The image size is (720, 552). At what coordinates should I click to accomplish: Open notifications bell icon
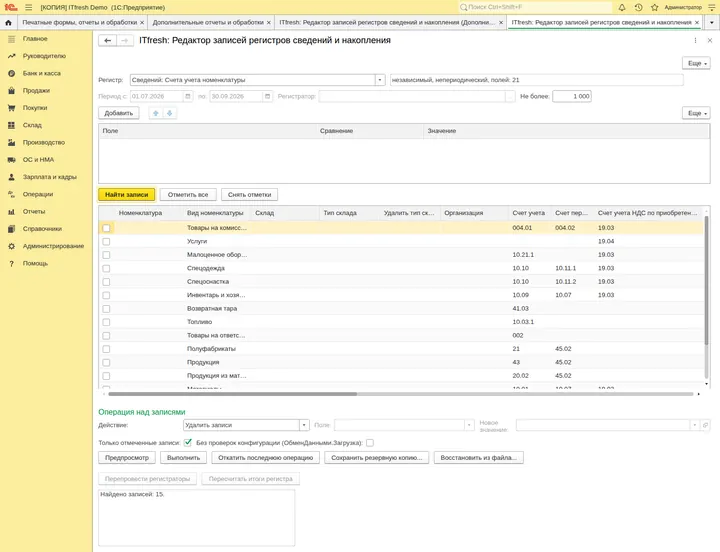(622, 7)
